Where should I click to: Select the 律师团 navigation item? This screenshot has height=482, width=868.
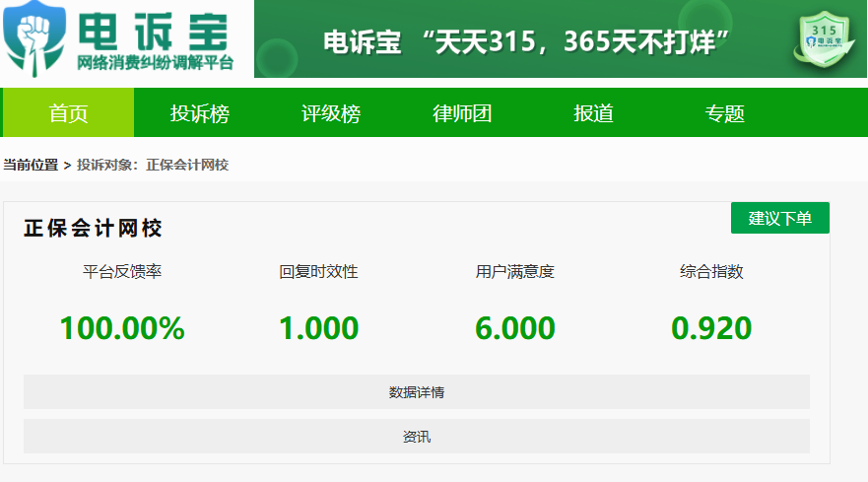(x=462, y=112)
